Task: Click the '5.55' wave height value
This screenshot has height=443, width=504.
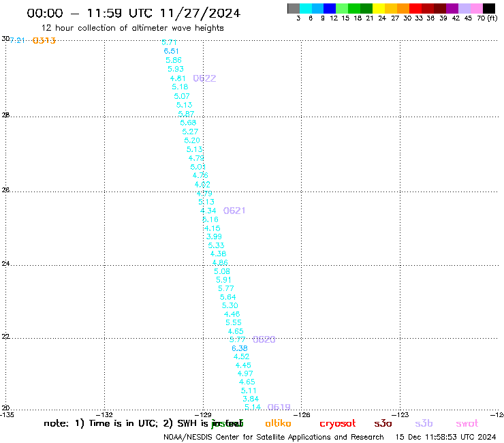Action: pyautogui.click(x=234, y=322)
